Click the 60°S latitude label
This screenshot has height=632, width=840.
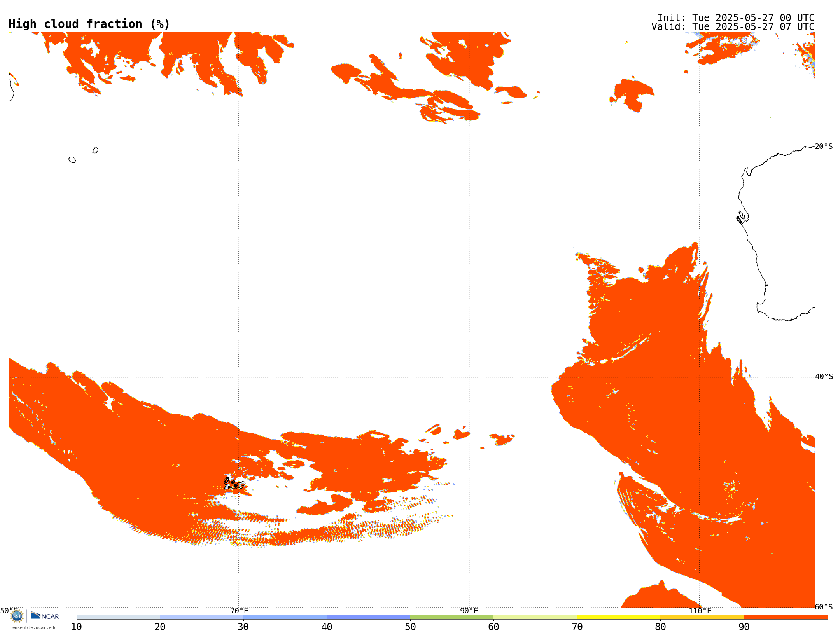pos(824,607)
